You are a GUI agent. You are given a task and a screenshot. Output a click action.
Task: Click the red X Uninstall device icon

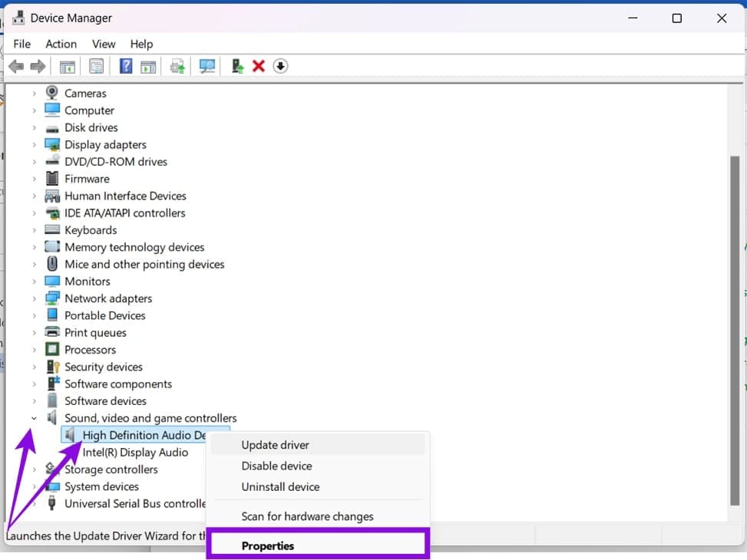tap(259, 66)
